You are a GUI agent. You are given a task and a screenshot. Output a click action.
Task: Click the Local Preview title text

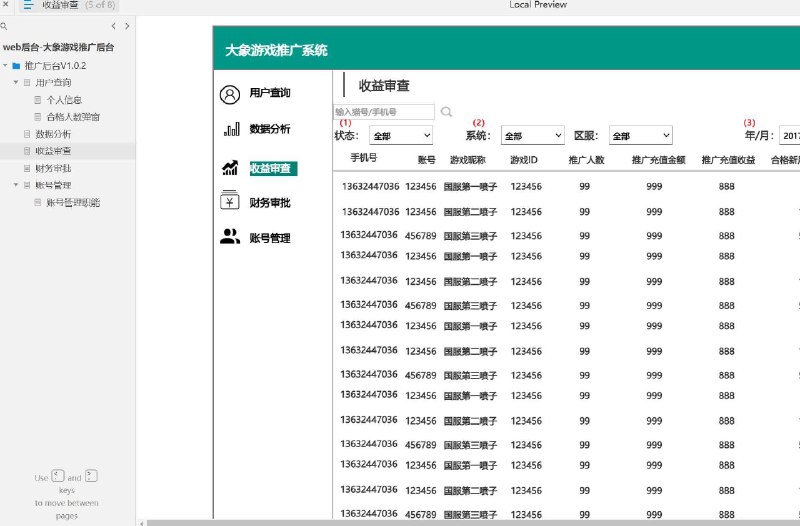point(538,5)
